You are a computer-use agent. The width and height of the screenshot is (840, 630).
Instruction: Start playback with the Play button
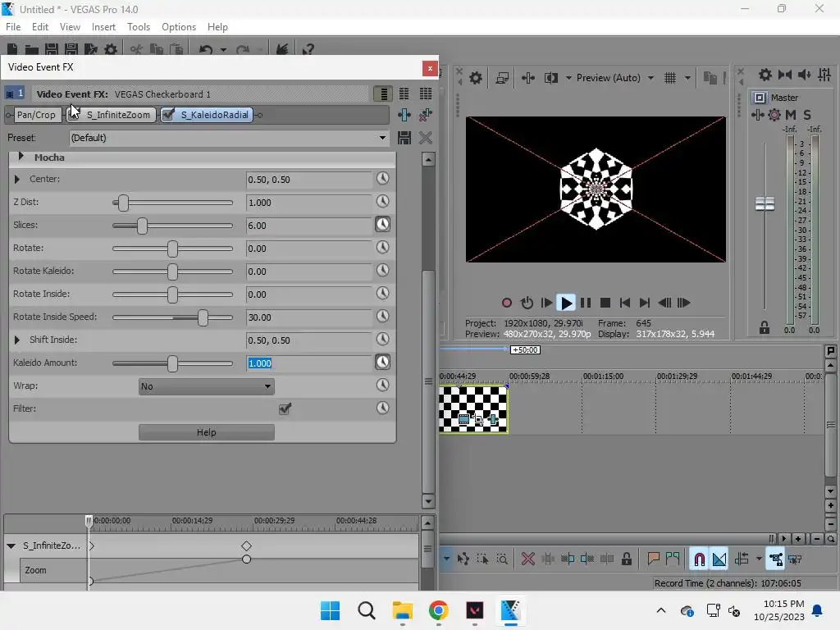(566, 303)
